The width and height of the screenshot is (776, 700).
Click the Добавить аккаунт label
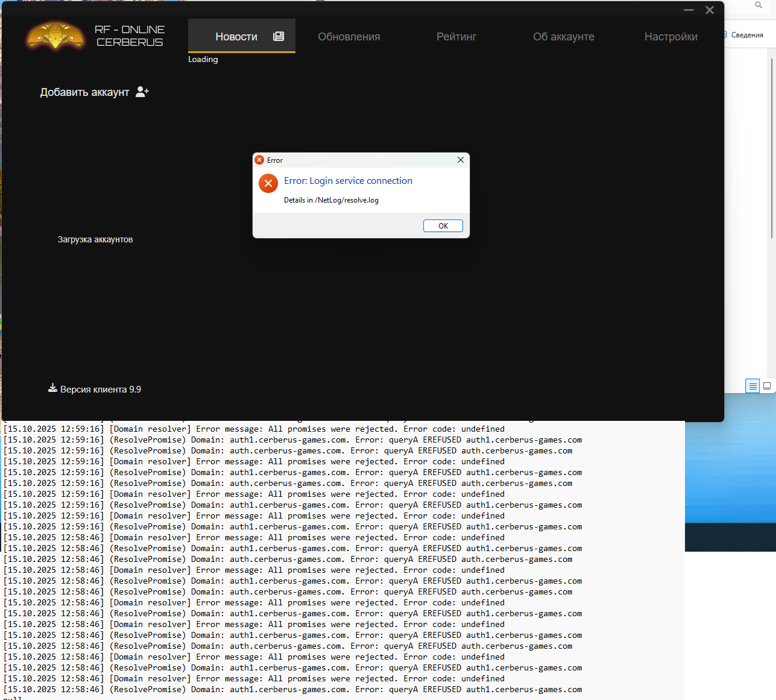pyautogui.click(x=84, y=92)
